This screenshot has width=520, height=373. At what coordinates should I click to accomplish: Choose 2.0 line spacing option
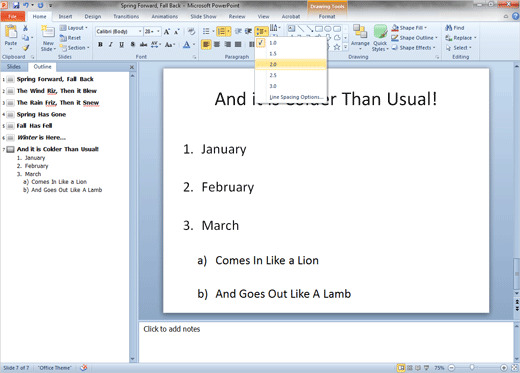click(x=290, y=64)
